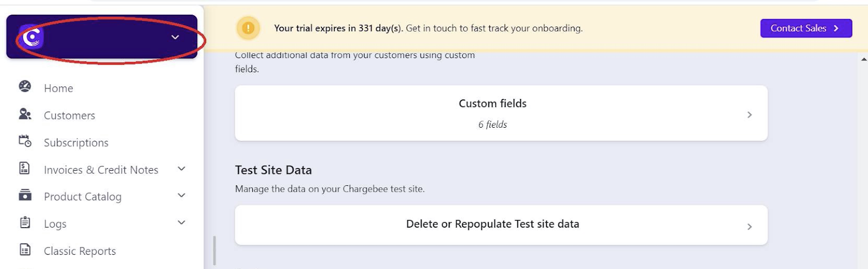This screenshot has height=269, width=868.
Task: Open Delete or Repopulate Test site data
Action: pos(501,224)
